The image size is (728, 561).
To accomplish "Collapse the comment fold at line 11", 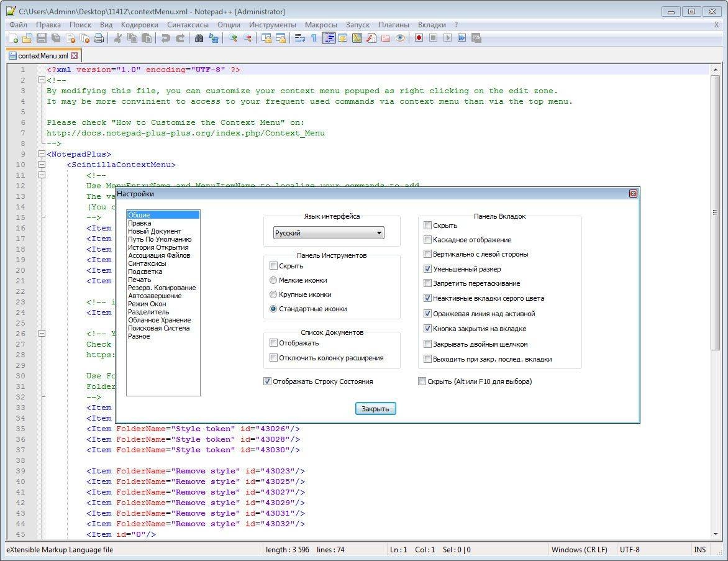I will pos(42,176).
